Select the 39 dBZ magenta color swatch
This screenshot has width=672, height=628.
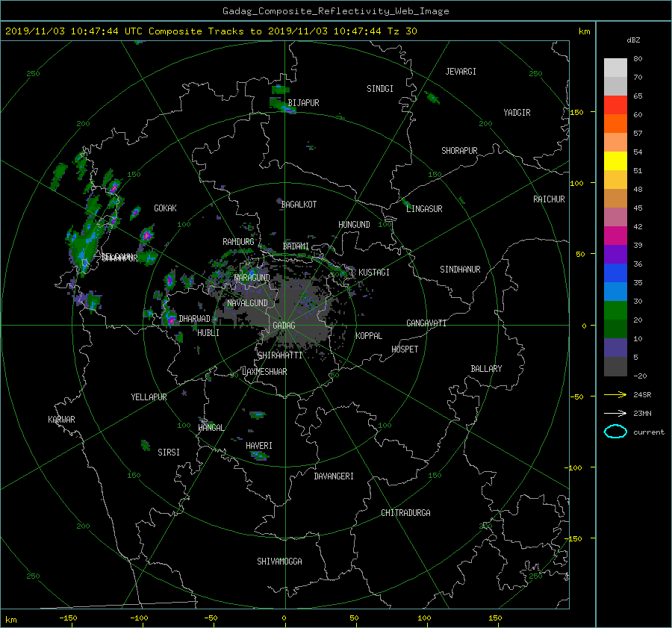[615, 235]
